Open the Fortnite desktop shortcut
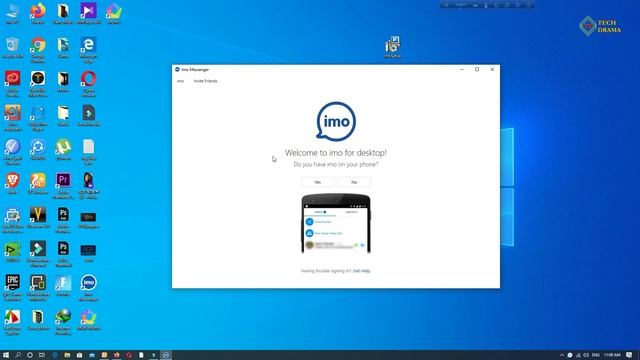 [63, 285]
